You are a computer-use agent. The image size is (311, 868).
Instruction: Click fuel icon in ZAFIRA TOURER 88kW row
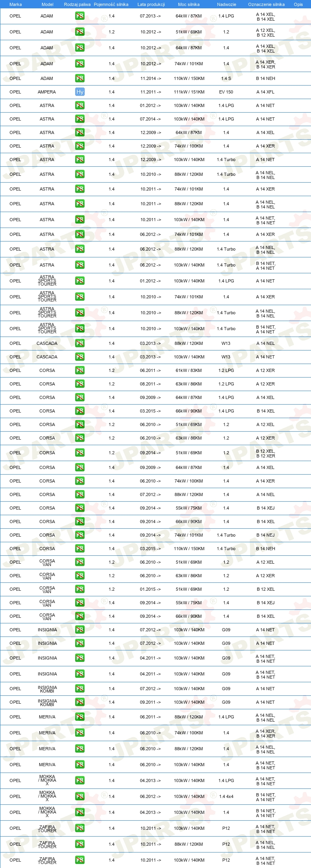click(x=80, y=844)
